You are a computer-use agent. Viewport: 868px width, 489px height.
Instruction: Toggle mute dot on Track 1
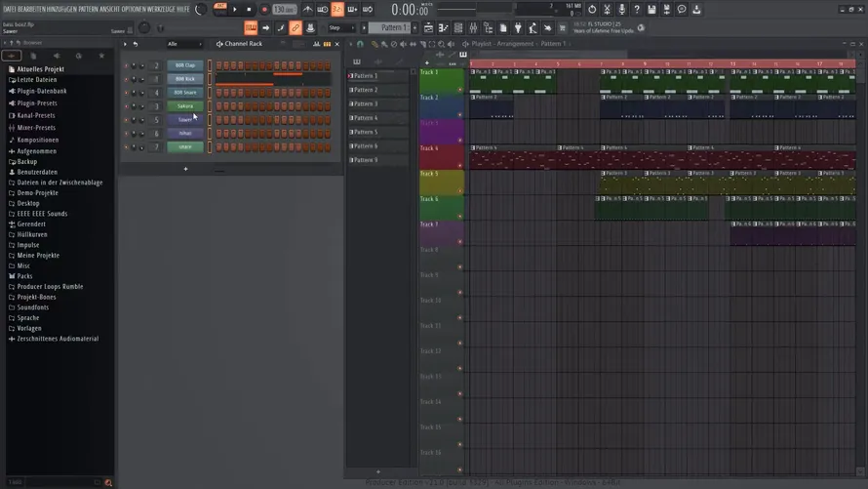(459, 89)
